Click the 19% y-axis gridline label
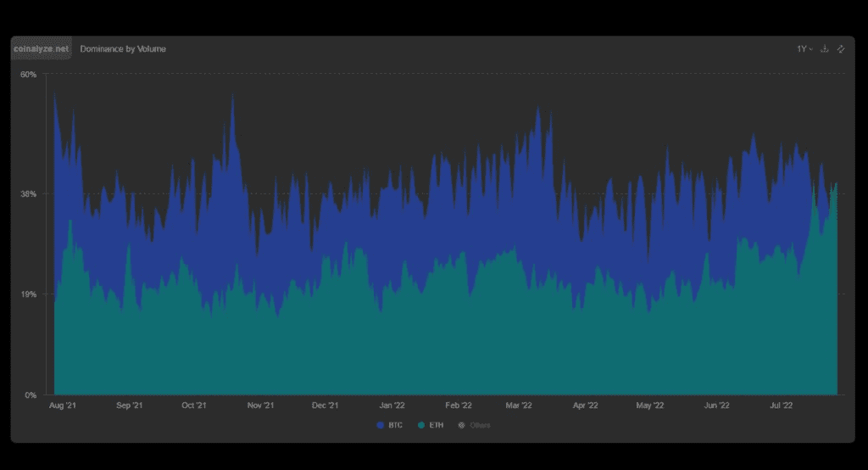 28,294
